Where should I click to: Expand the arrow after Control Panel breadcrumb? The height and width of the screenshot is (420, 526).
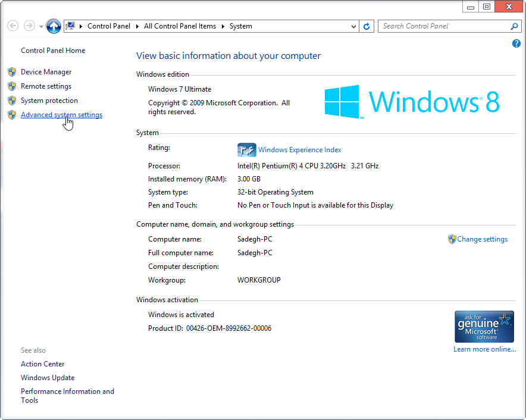[137, 26]
